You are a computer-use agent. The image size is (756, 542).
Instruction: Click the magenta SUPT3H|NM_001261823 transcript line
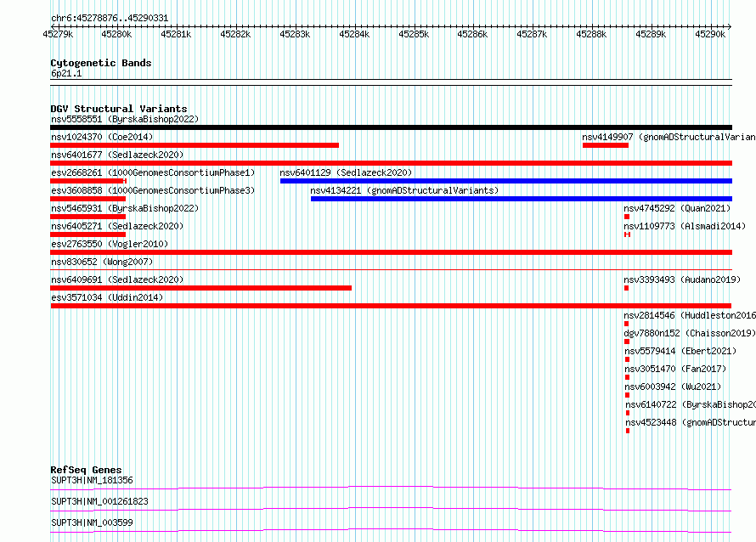coord(391,509)
